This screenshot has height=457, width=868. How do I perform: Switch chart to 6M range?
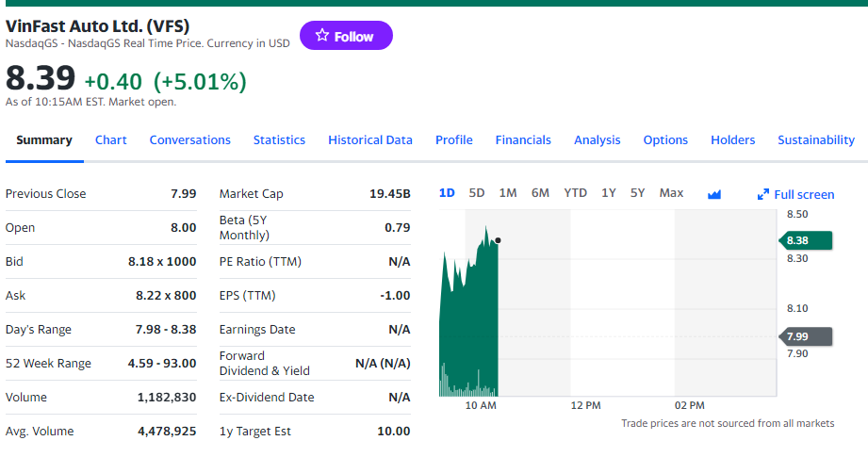[540, 193]
